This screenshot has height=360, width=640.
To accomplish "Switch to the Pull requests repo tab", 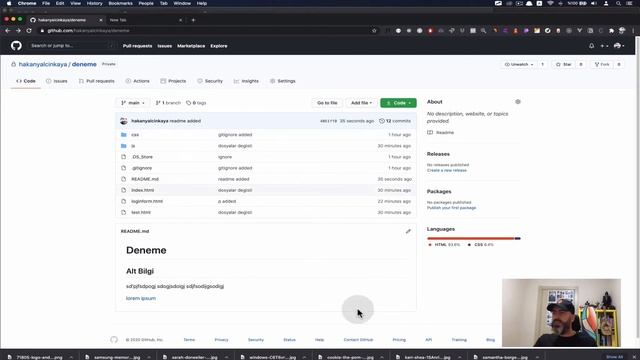I will coord(96,81).
